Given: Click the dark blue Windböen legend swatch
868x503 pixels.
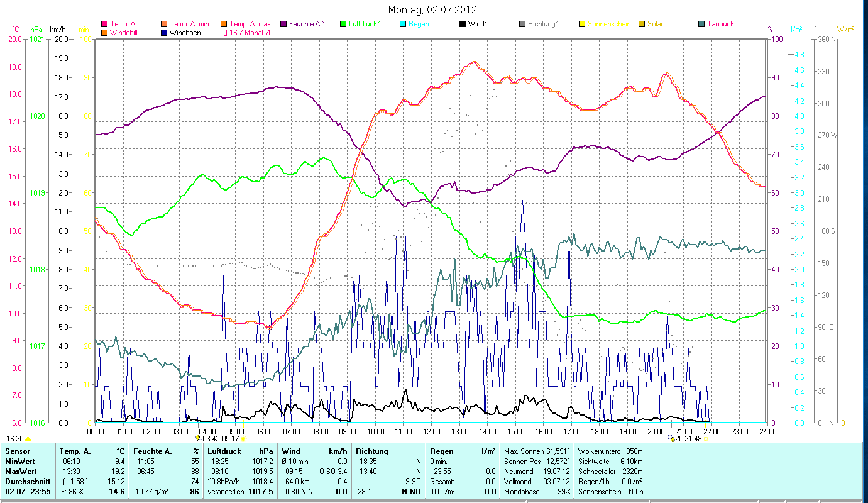Looking at the screenshot, I should point(165,33).
